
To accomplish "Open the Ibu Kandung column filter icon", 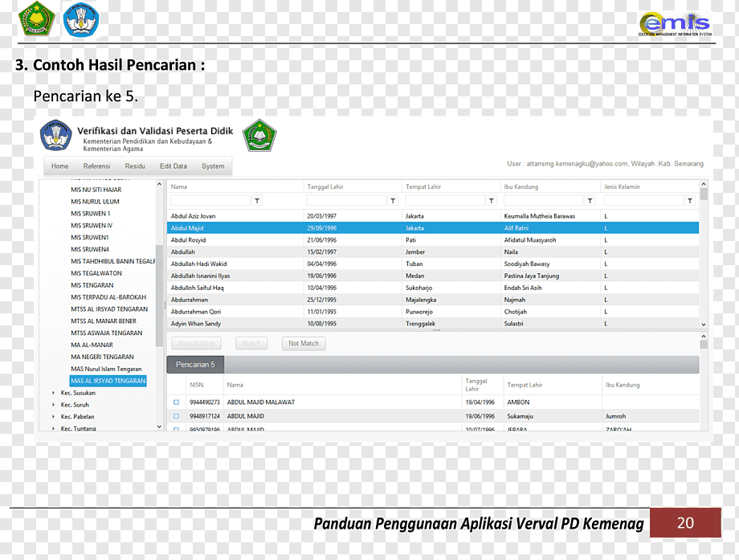I will [590, 201].
